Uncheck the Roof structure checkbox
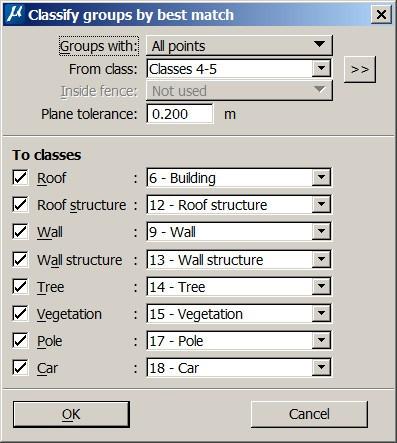The image size is (397, 443). pos(20,204)
